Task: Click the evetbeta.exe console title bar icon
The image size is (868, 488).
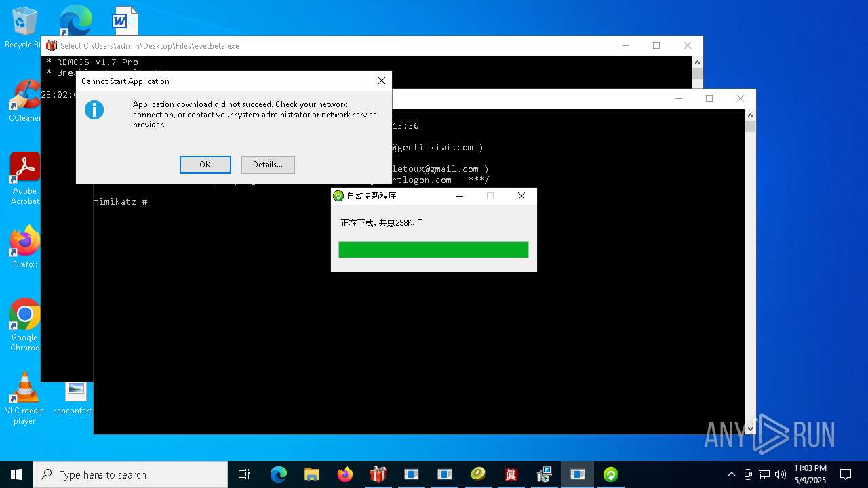Action: point(52,46)
